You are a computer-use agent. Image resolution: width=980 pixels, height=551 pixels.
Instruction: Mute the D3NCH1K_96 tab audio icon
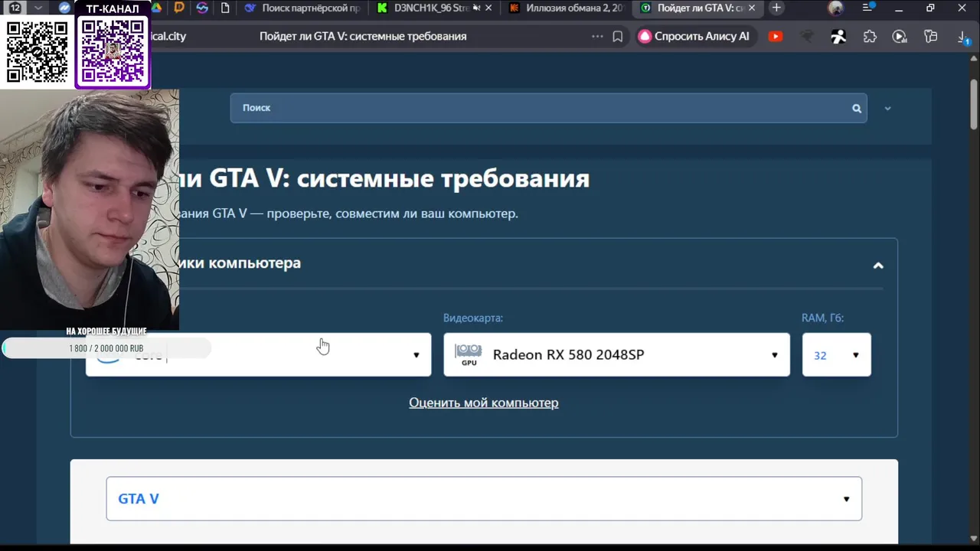pyautogui.click(x=477, y=8)
